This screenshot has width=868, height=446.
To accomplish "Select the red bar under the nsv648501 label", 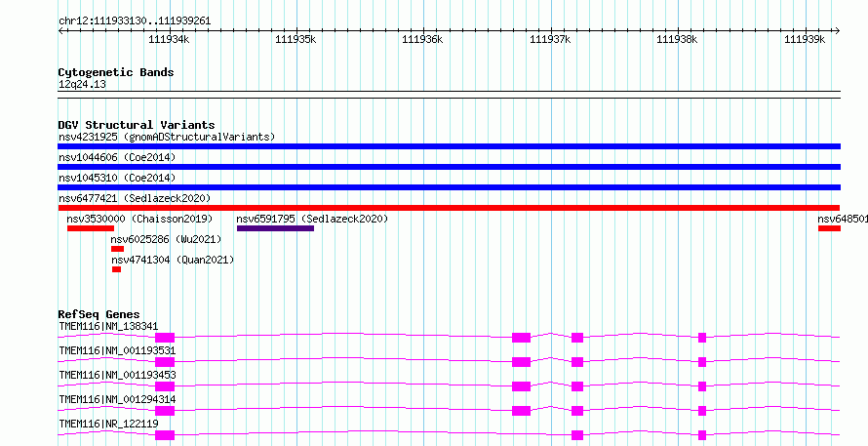I will (x=829, y=228).
